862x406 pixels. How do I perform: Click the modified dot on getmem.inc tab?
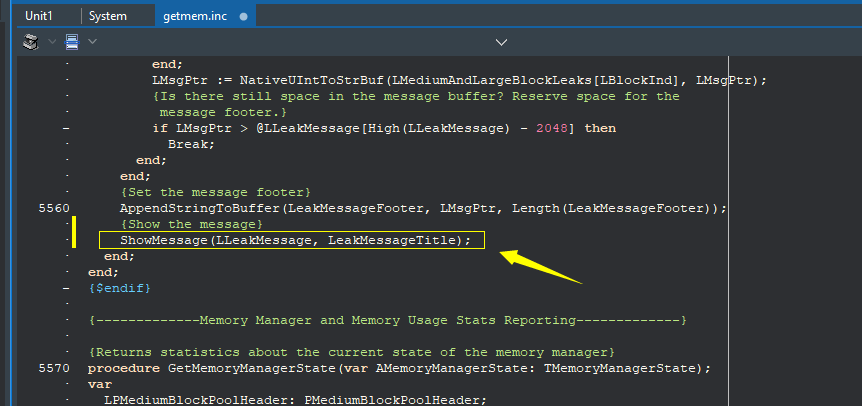244,16
